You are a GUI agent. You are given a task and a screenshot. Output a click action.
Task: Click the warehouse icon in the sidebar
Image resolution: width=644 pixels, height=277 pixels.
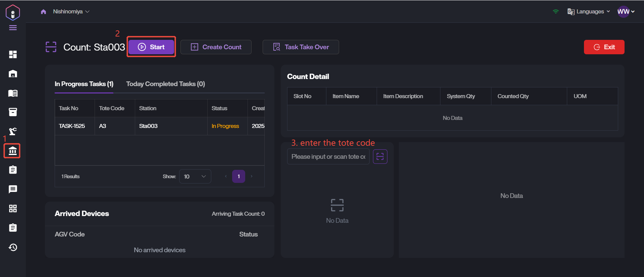point(13,74)
